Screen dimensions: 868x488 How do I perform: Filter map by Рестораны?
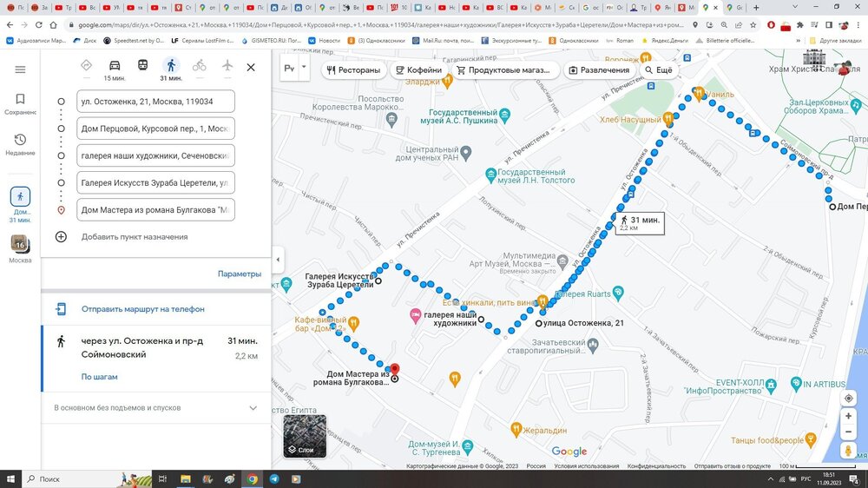point(354,69)
